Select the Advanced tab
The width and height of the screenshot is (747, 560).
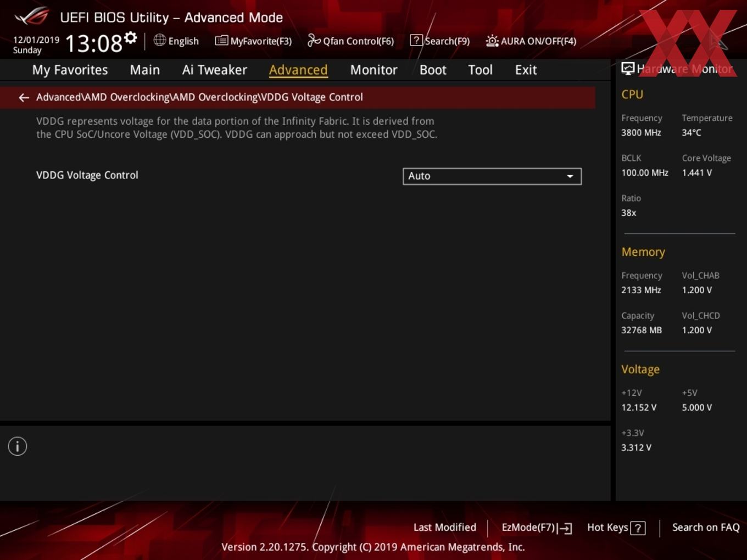coord(298,70)
